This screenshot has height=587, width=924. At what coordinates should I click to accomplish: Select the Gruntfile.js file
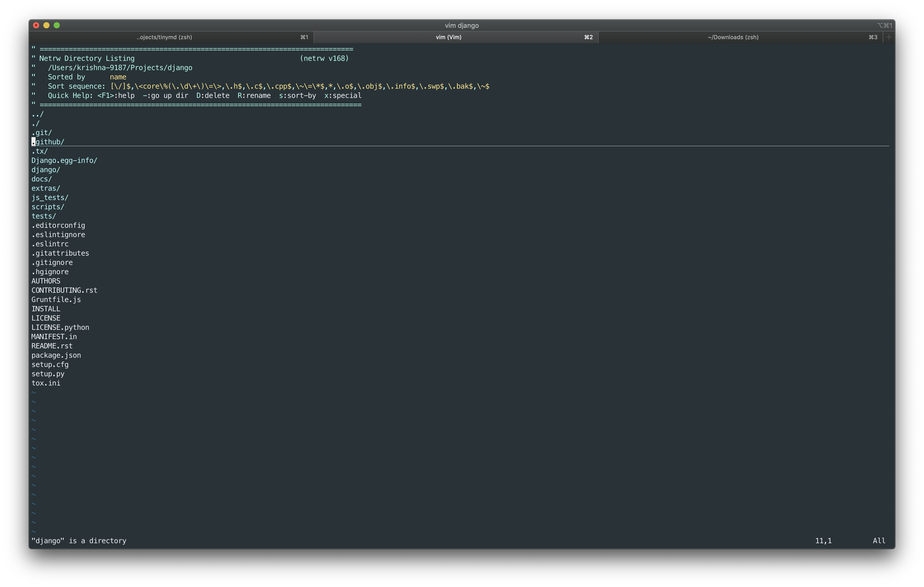56,299
